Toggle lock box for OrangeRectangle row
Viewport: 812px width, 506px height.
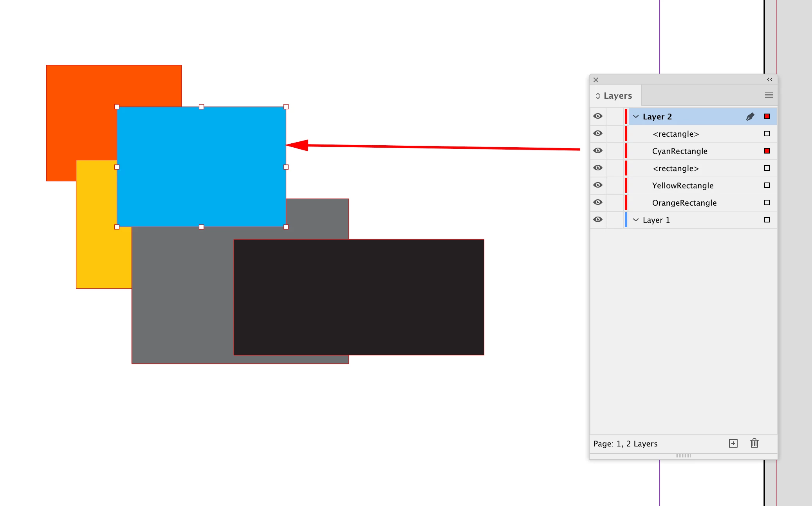(x=614, y=202)
